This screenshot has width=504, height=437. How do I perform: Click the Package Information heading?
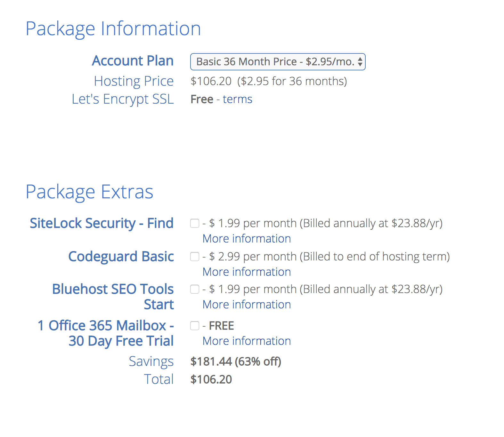114,28
